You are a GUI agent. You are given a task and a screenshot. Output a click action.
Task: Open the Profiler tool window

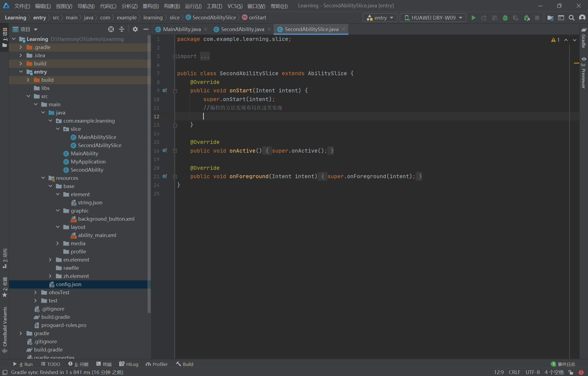click(x=157, y=364)
